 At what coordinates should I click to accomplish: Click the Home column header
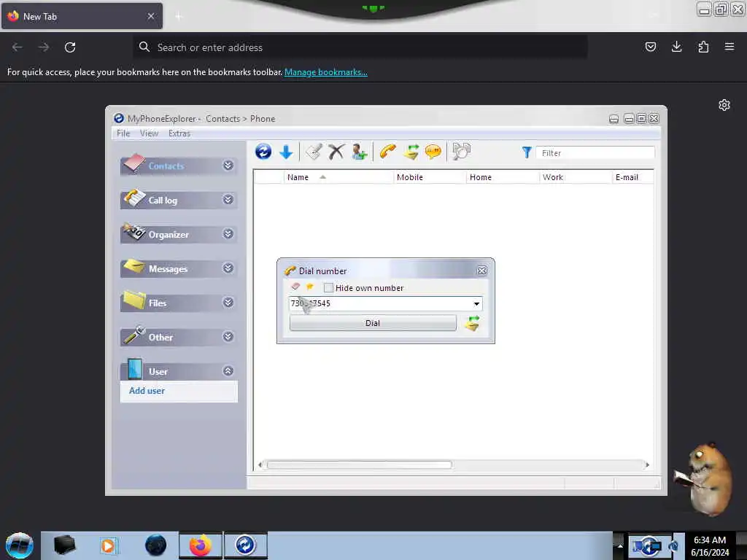[503, 177]
